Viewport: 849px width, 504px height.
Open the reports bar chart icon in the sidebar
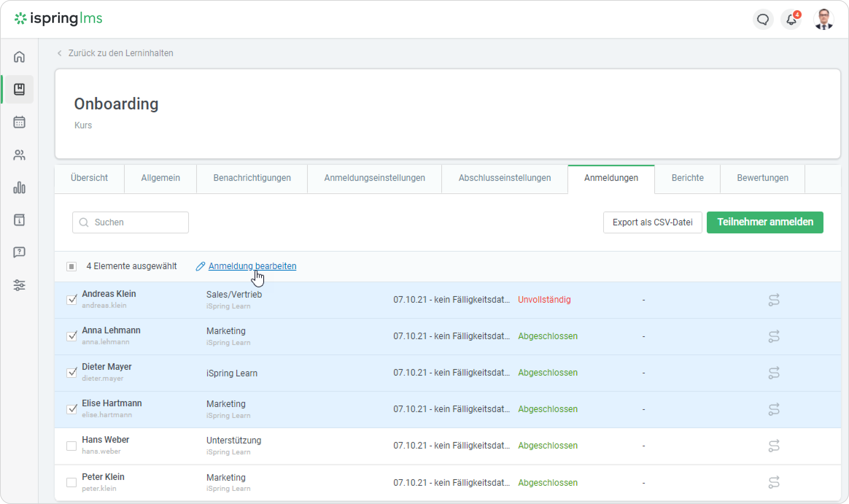click(x=19, y=188)
